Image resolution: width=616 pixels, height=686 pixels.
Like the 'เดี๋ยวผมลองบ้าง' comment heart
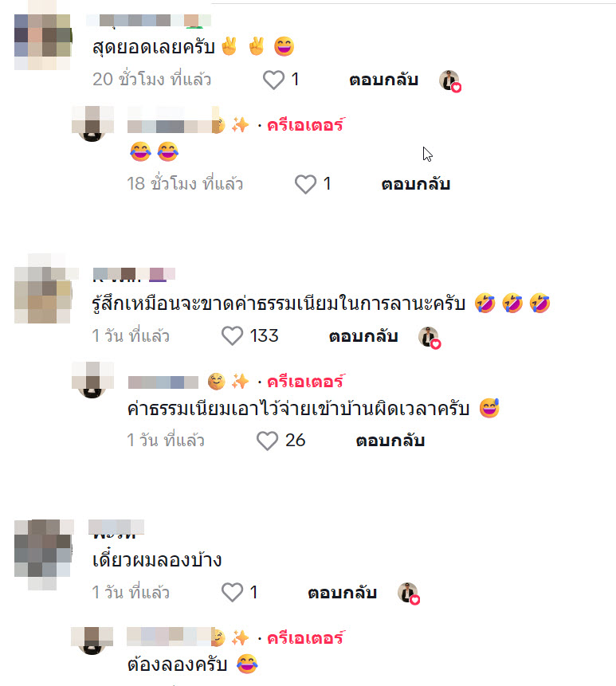click(x=232, y=592)
